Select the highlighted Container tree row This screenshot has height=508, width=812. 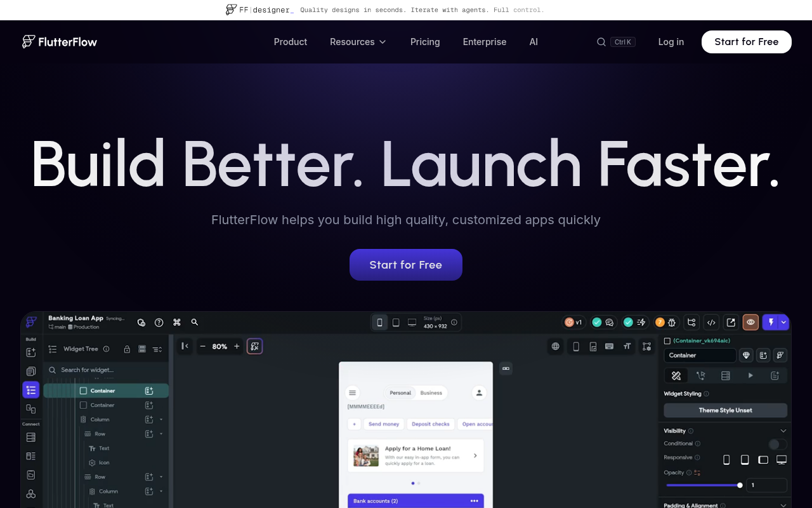coord(106,391)
